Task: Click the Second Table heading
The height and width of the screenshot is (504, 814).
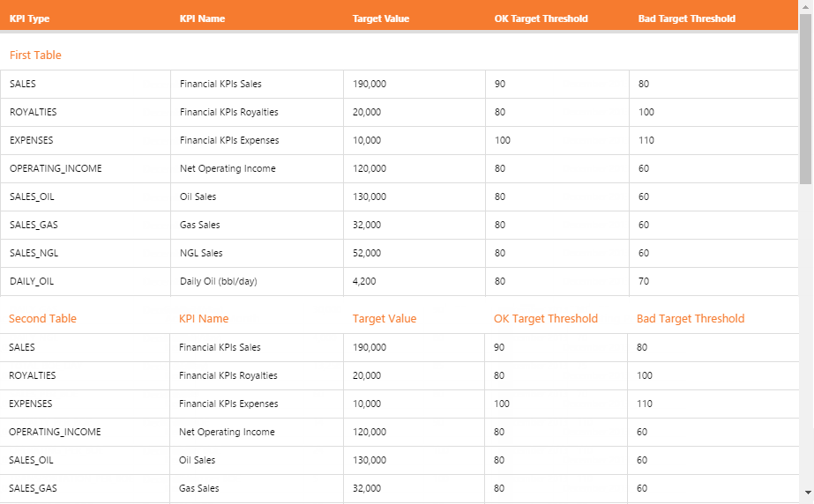Action: (42, 319)
